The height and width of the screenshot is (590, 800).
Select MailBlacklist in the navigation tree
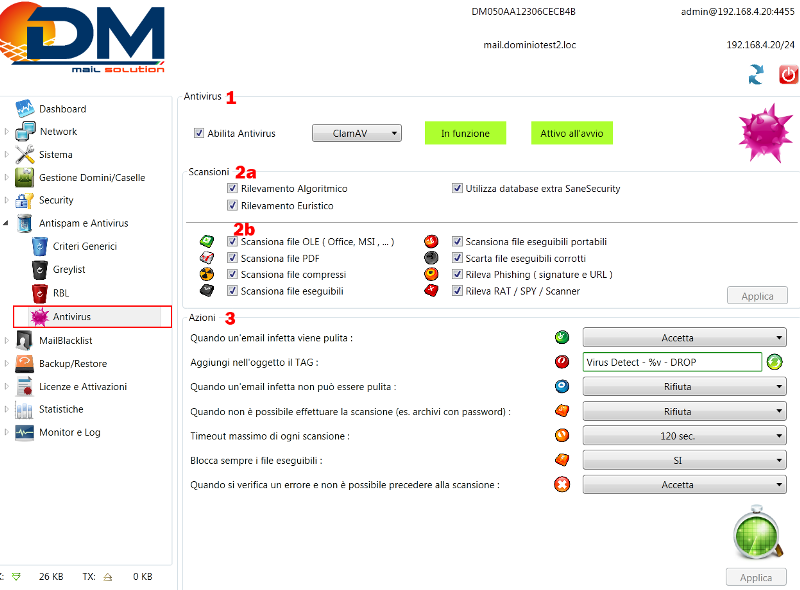[73, 341]
